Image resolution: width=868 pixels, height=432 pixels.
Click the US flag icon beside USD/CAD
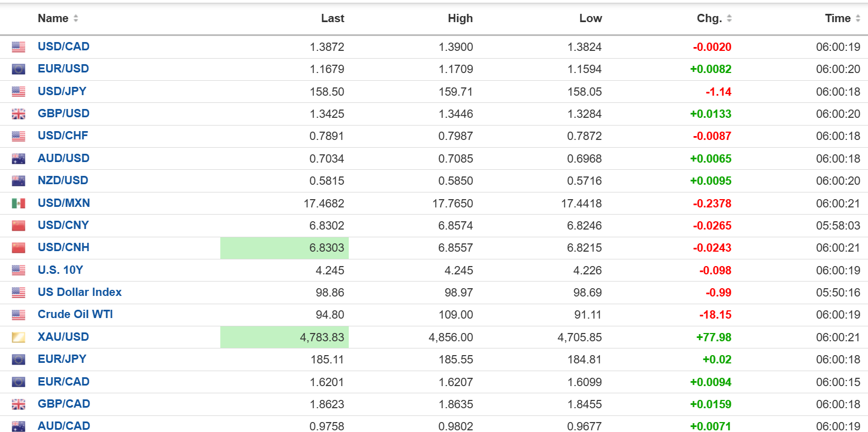(18, 48)
